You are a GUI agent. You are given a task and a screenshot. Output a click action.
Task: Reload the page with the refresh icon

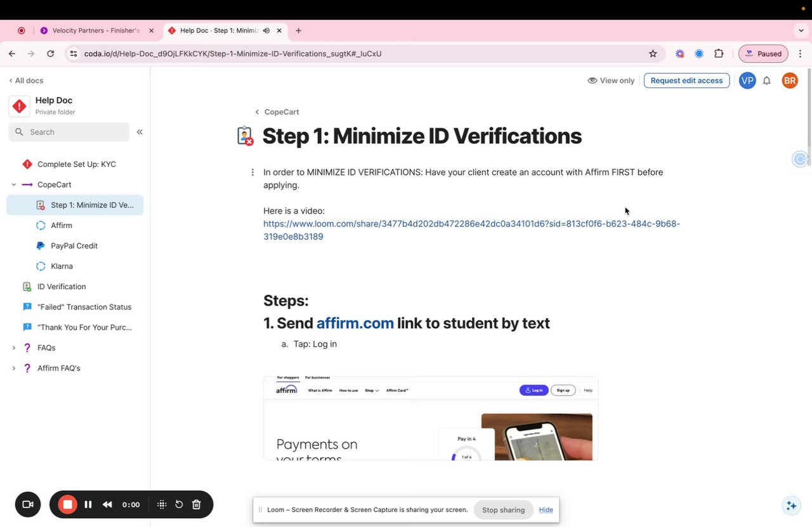tap(51, 54)
